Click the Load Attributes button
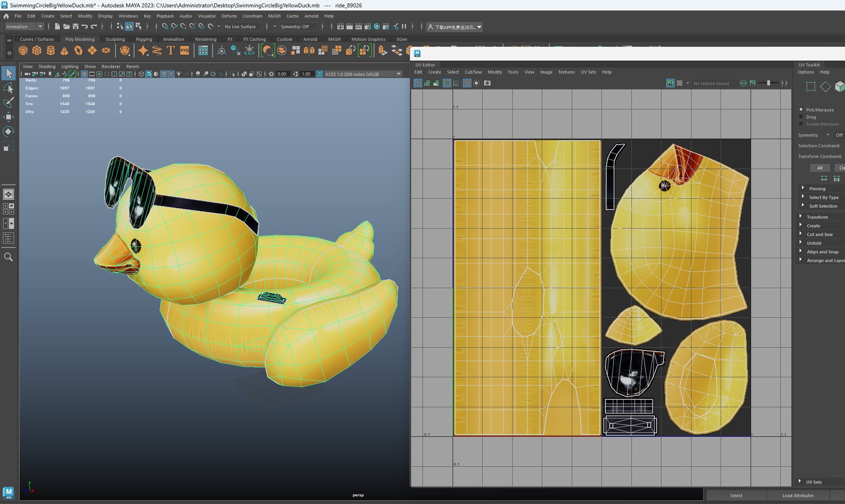 point(798,496)
